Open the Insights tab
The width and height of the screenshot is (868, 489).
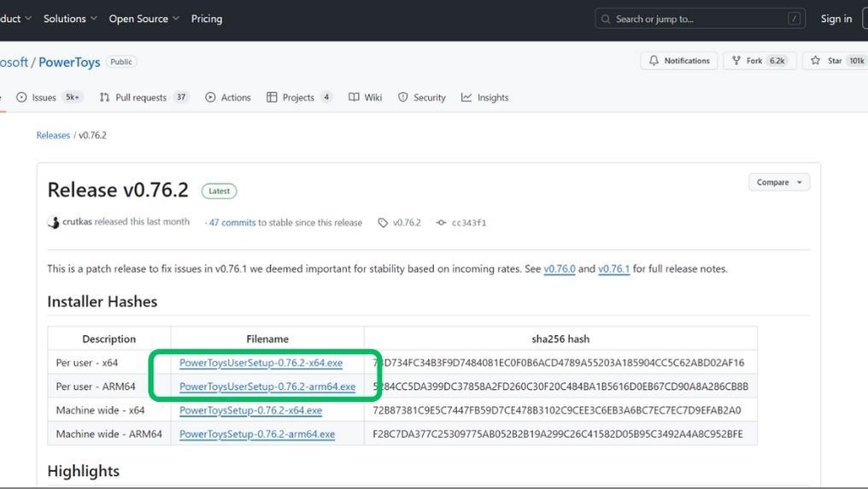(485, 97)
